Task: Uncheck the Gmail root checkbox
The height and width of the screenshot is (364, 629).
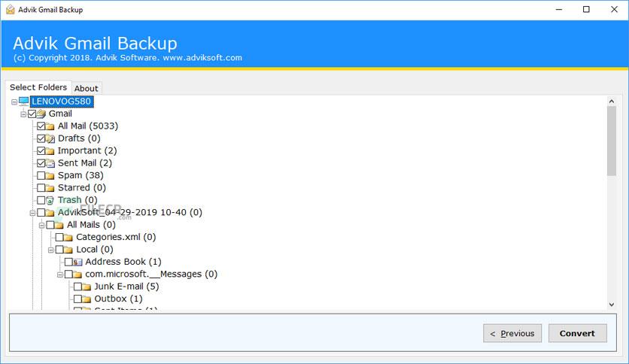Action: (32, 114)
